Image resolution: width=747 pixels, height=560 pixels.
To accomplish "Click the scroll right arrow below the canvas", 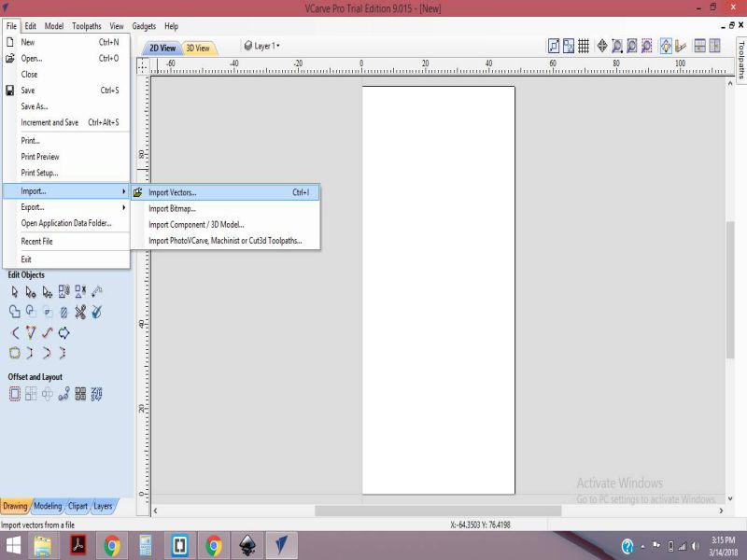I will click(x=721, y=511).
